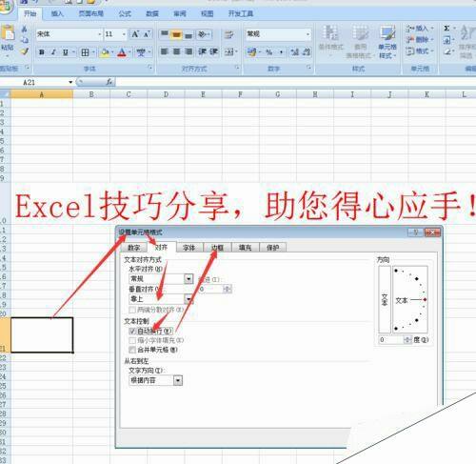476x464 pixels.
Task: Click the 单元格样式 cell styles button
Action: (x=387, y=42)
